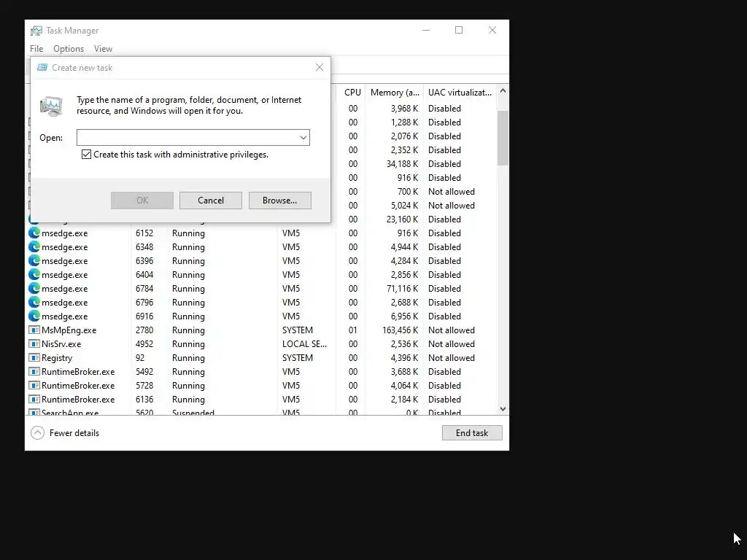Viewport: 747px width, 560px height.
Task: Click PID 4952 cell
Action: [x=144, y=344]
